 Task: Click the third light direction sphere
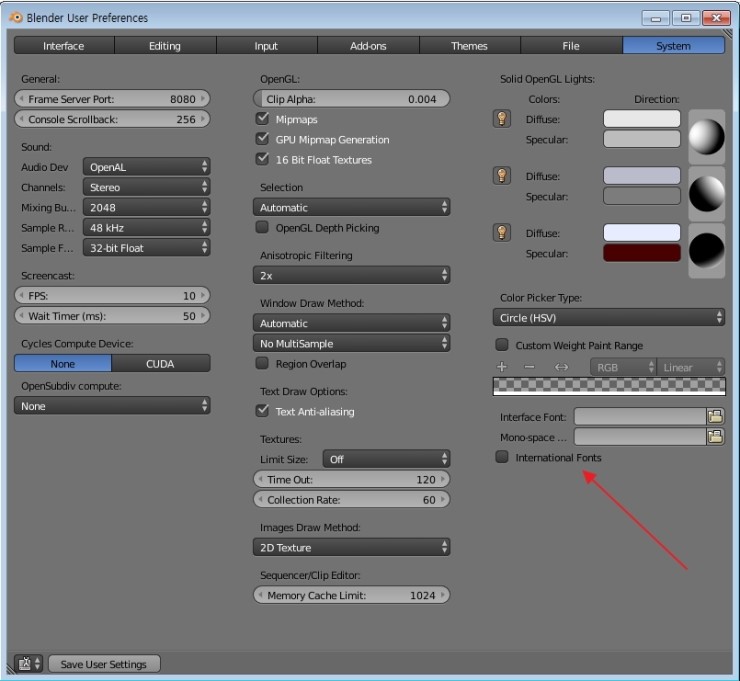[706, 251]
